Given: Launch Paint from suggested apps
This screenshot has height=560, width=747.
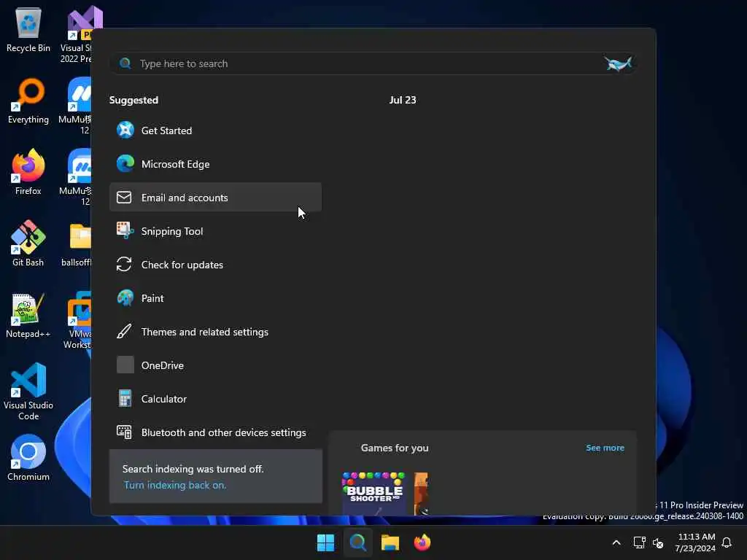Looking at the screenshot, I should (215, 298).
